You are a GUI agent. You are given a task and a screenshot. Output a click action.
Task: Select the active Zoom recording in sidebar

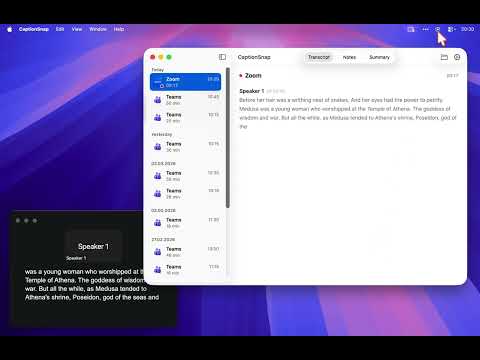(185, 82)
